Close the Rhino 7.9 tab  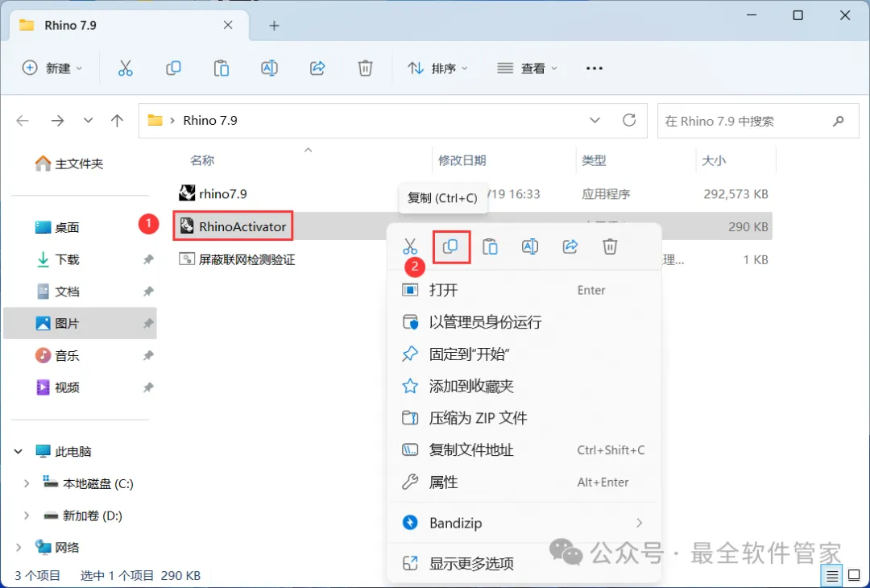coord(228,26)
